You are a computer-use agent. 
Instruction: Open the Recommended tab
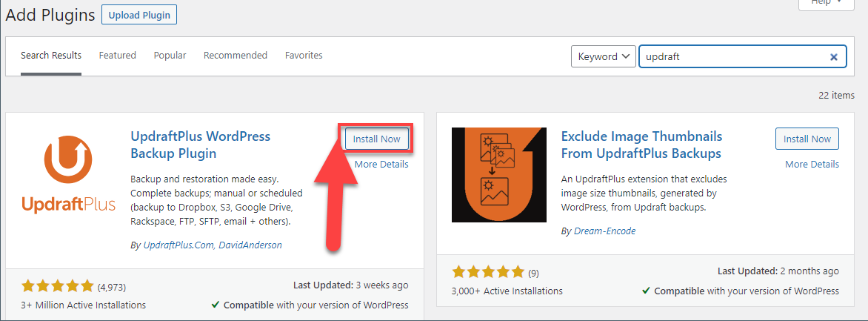click(x=235, y=56)
